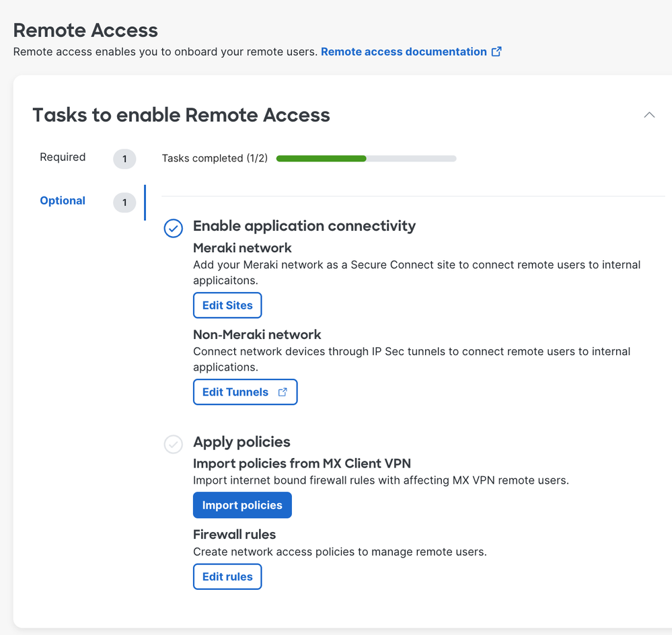Click the count badge next to Optional
This screenshot has width=672, height=635.
(x=124, y=202)
